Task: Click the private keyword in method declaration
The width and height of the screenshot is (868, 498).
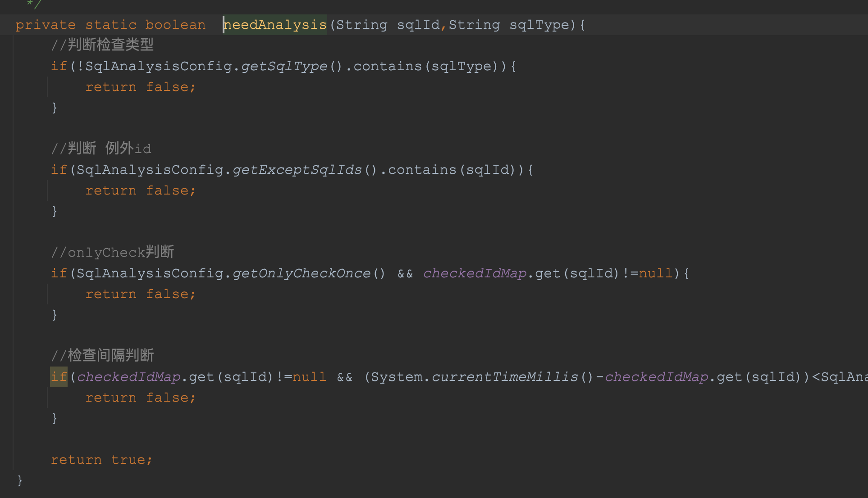Action: [46, 25]
